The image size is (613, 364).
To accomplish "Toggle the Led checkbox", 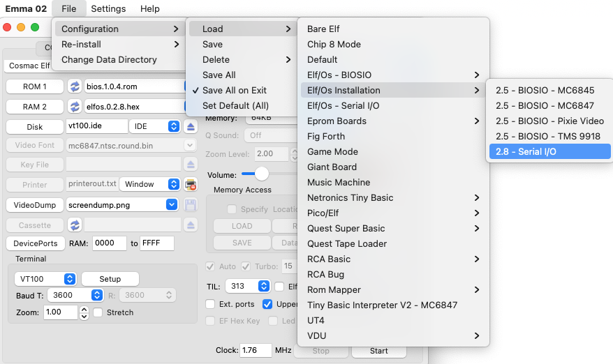I will pyautogui.click(x=273, y=321).
